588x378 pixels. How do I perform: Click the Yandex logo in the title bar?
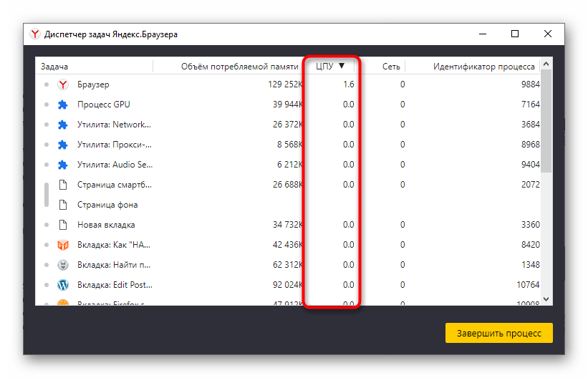pyautogui.click(x=35, y=34)
